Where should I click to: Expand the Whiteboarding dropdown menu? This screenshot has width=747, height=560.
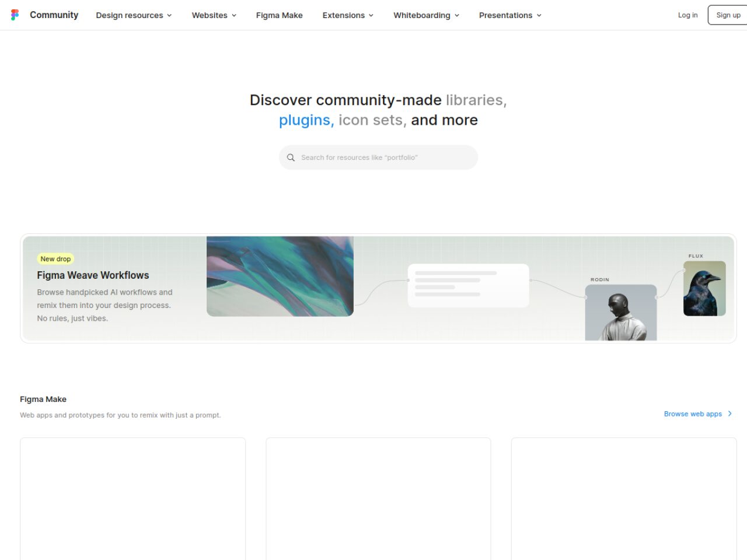tap(426, 15)
